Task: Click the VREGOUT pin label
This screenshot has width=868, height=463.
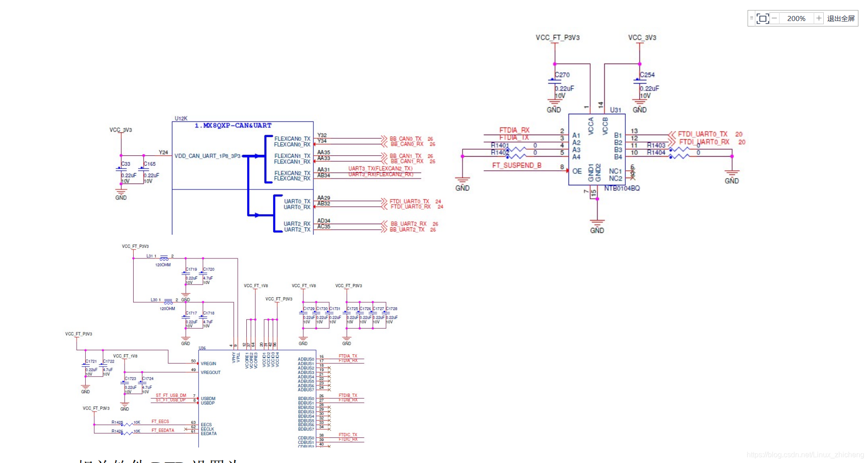Action: point(211,373)
